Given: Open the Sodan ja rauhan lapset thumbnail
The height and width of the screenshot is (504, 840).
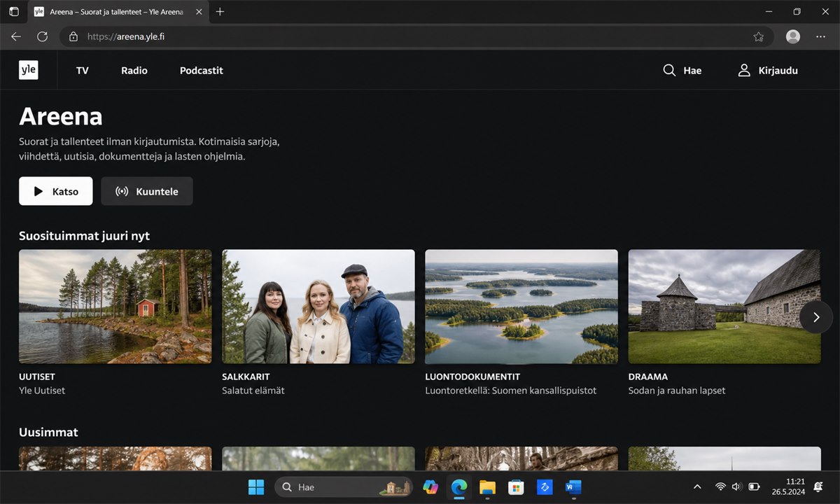Looking at the screenshot, I should (x=724, y=307).
